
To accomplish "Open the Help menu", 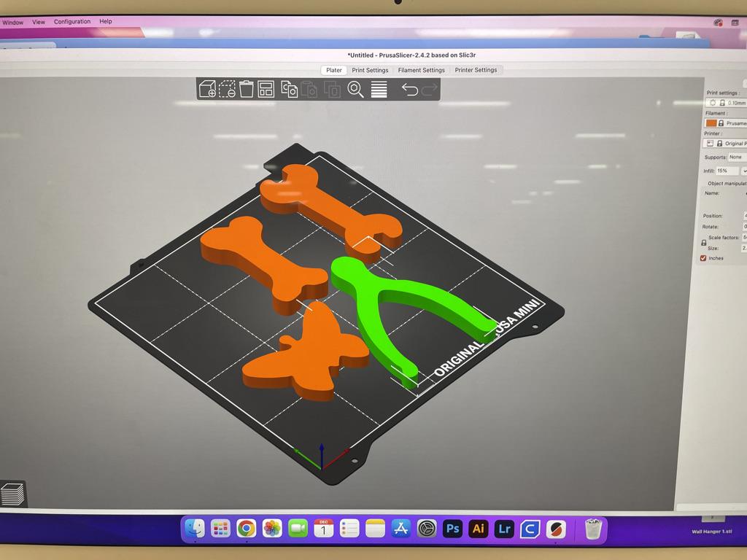I will coord(106,21).
